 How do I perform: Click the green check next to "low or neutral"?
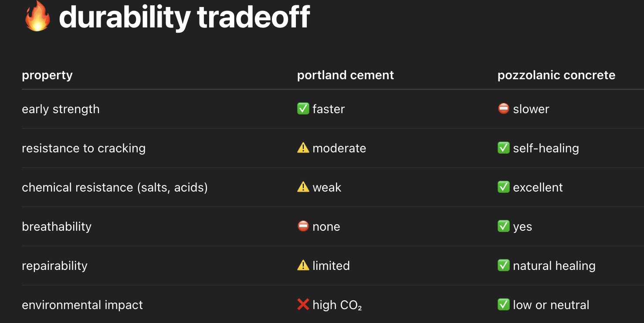click(503, 305)
